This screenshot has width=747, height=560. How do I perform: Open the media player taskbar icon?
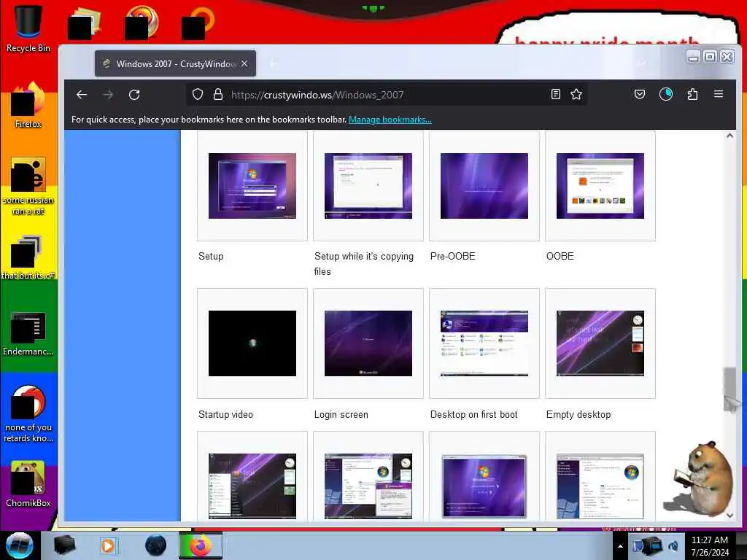(109, 545)
